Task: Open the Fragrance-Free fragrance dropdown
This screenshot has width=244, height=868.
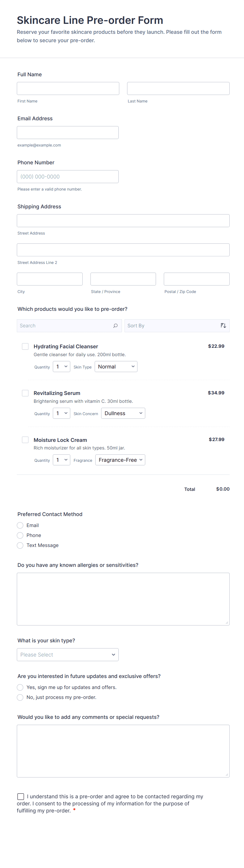Action: click(120, 460)
